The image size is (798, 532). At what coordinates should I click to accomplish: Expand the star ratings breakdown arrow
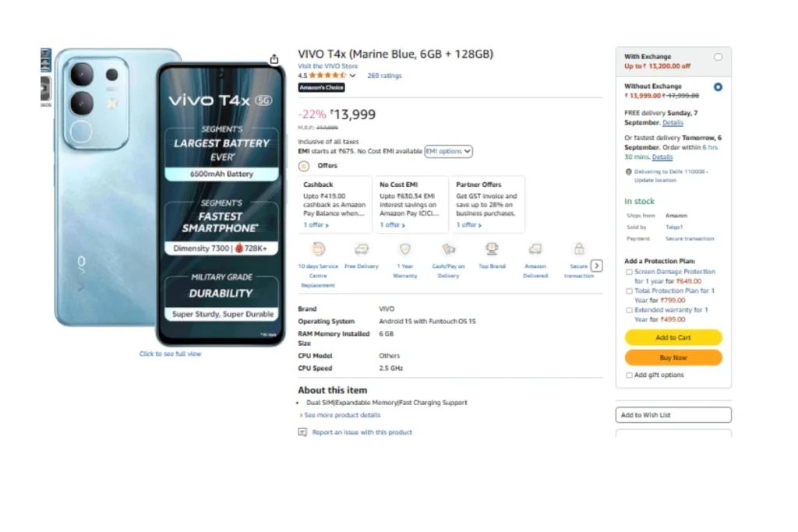[353, 76]
